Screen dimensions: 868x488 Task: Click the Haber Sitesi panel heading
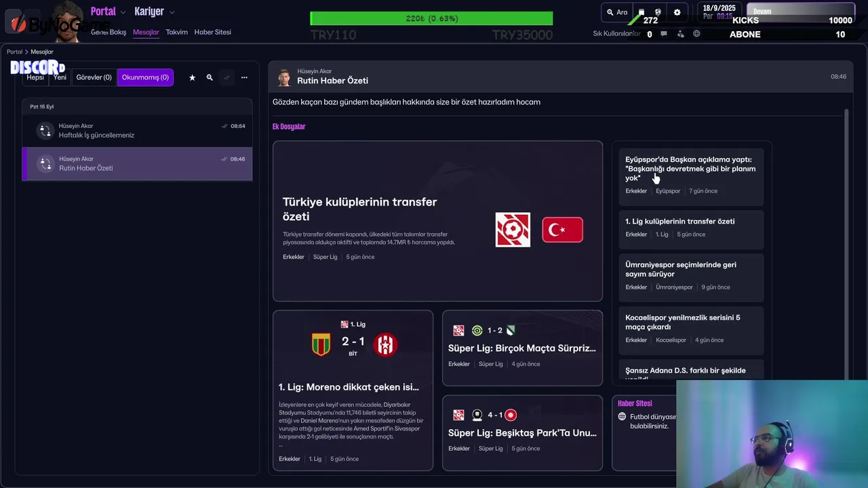[635, 403]
